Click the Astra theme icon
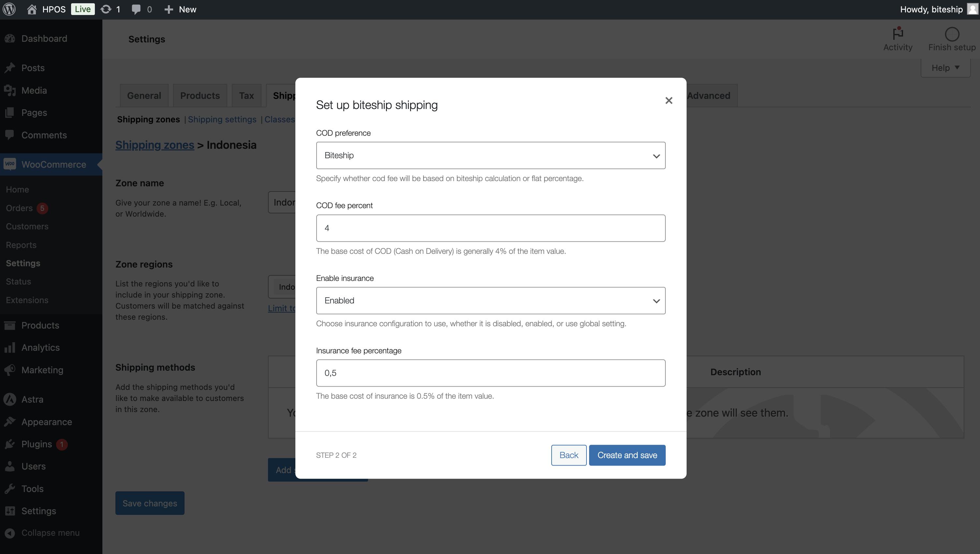The height and width of the screenshot is (554, 980). [x=10, y=399]
